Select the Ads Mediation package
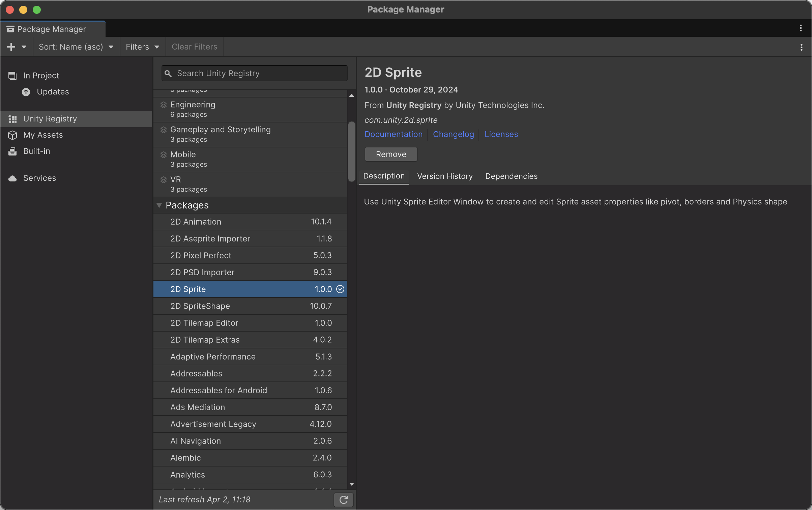This screenshot has width=812, height=510. 250,407
